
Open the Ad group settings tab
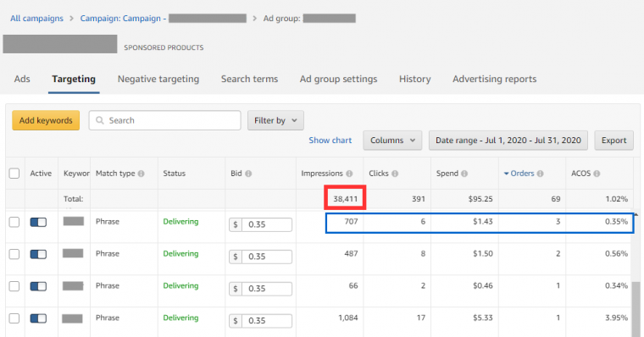click(x=338, y=79)
